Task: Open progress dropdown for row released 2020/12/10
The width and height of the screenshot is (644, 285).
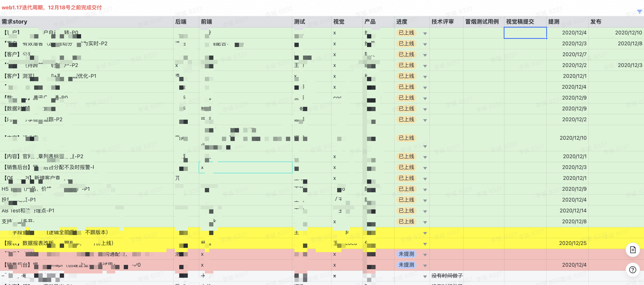Action: [425, 34]
